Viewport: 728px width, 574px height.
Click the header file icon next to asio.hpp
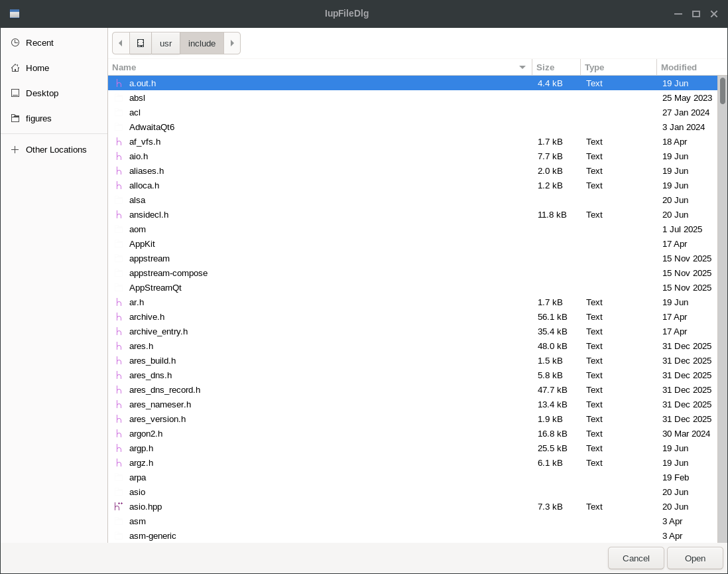pos(119,506)
